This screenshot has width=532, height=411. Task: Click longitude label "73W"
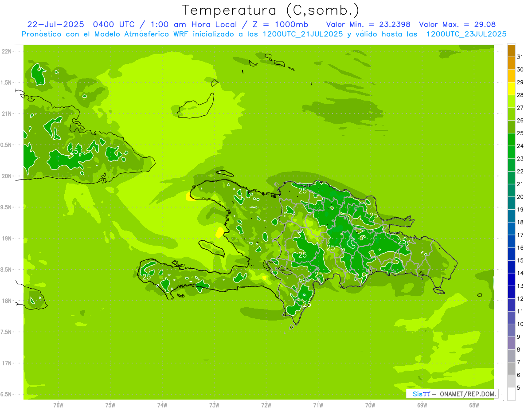click(x=214, y=405)
